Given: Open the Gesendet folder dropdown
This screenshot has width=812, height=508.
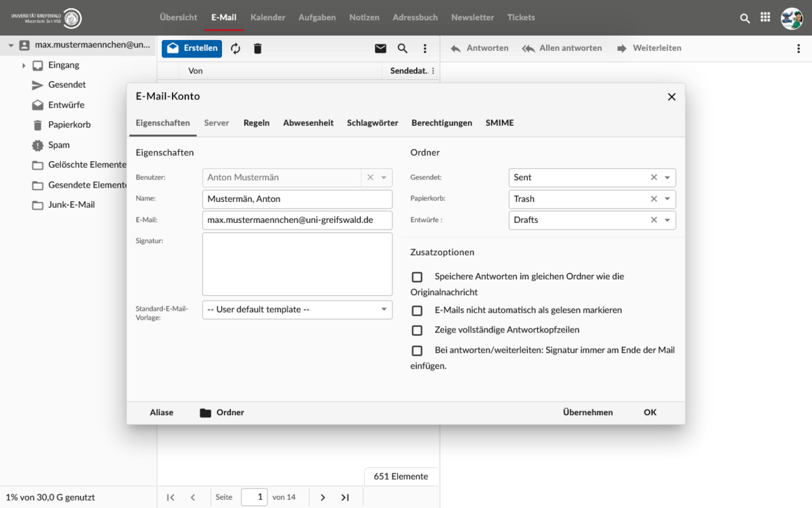Looking at the screenshot, I should [x=667, y=177].
